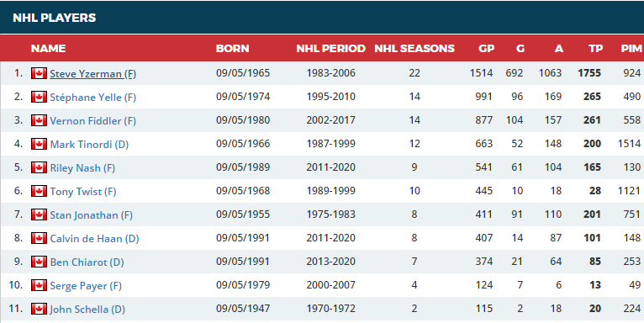This screenshot has width=644, height=323.
Task: Sort by TP total points header
Action: [x=595, y=49]
